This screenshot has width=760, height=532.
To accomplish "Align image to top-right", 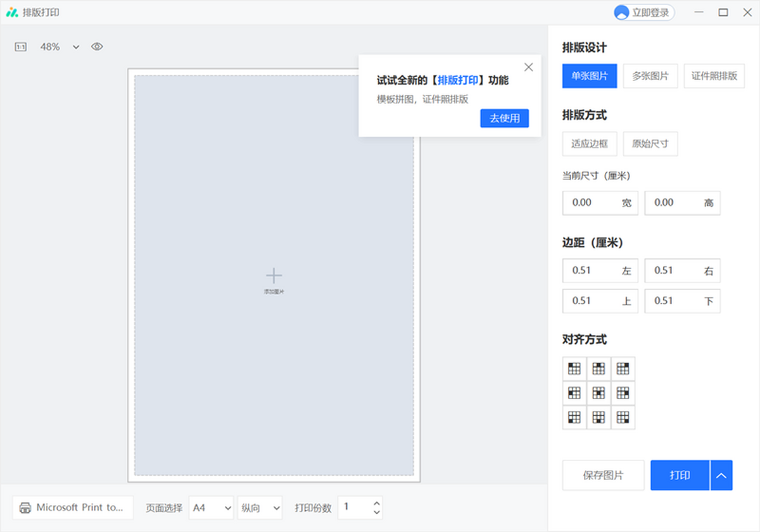I will tap(623, 369).
